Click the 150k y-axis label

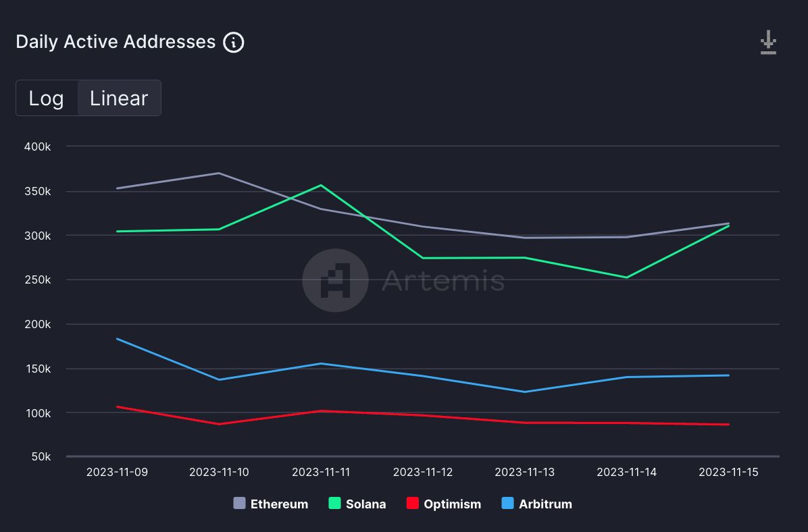38,369
